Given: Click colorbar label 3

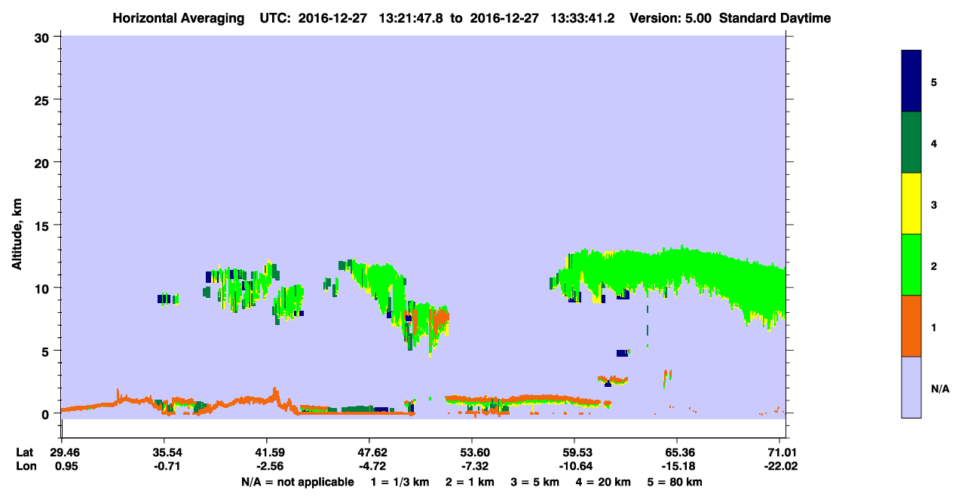Looking at the screenshot, I should coord(934,204).
